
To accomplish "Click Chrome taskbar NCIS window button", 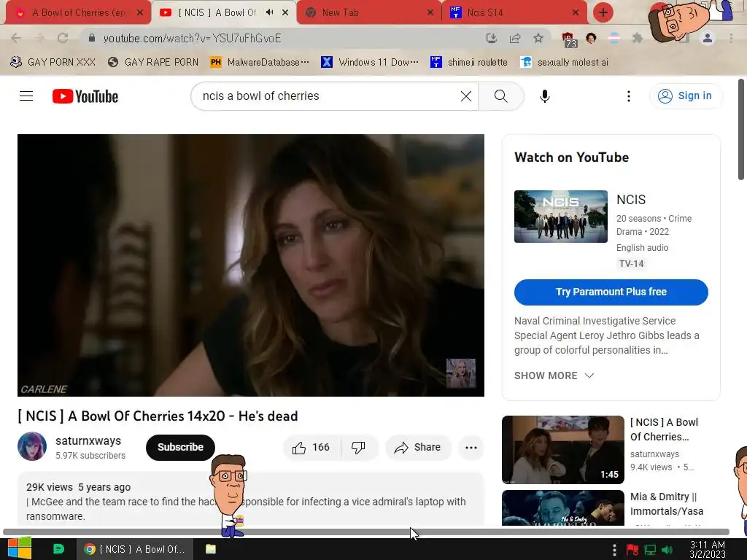I will point(135,549).
